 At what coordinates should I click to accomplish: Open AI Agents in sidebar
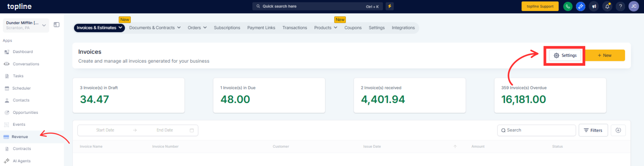22,161
